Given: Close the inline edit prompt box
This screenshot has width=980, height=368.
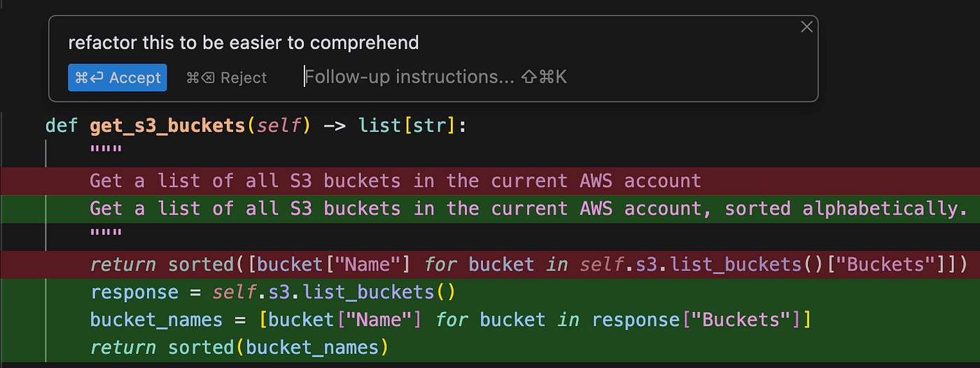Looking at the screenshot, I should [x=806, y=27].
